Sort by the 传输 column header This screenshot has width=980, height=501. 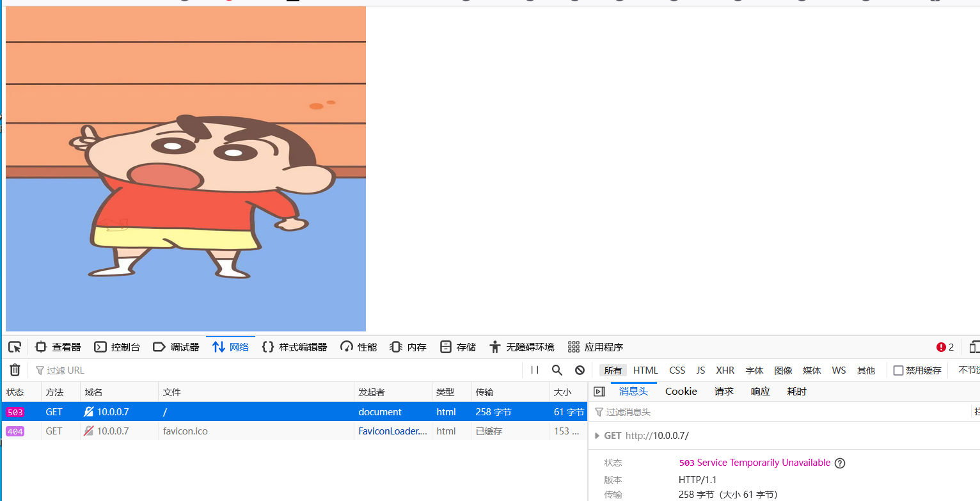click(x=510, y=392)
